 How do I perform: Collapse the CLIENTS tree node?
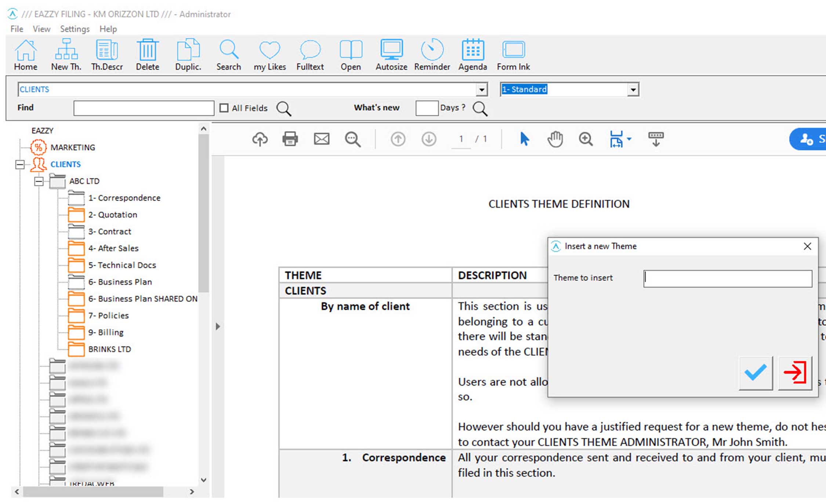(20, 164)
